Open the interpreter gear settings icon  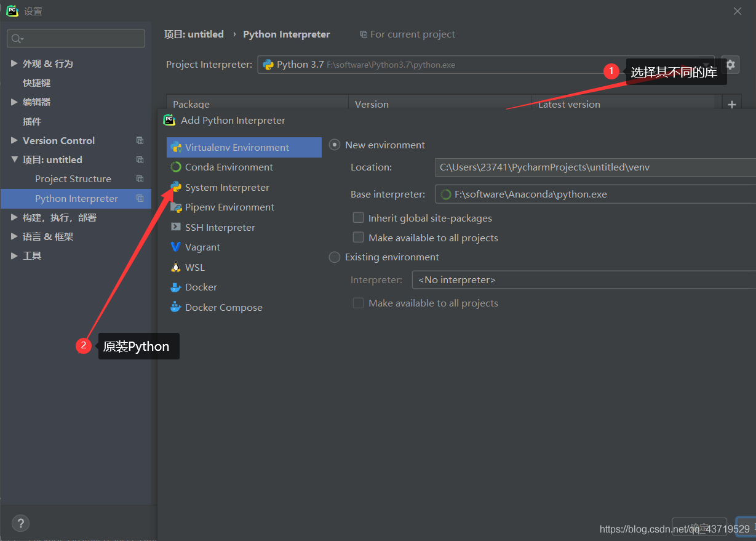click(x=730, y=64)
